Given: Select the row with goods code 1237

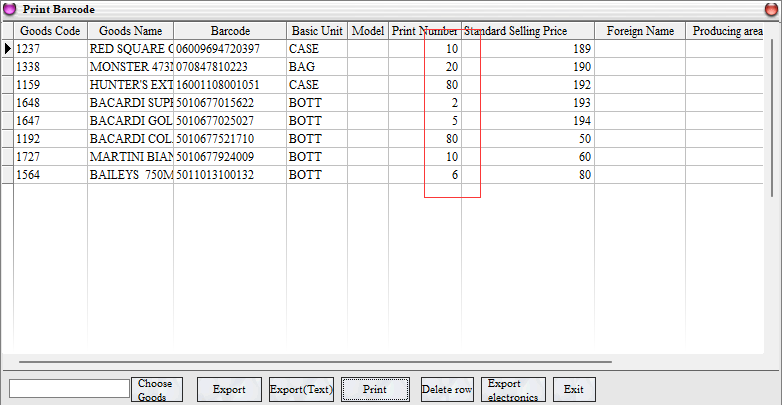Looking at the screenshot, I should tap(50, 48).
